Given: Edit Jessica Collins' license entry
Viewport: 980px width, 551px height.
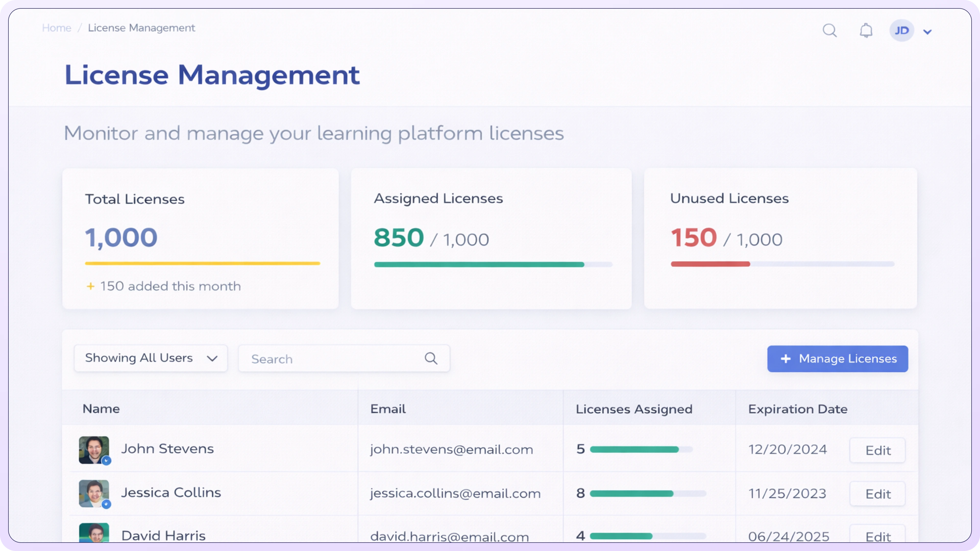Looking at the screenshot, I should point(877,494).
